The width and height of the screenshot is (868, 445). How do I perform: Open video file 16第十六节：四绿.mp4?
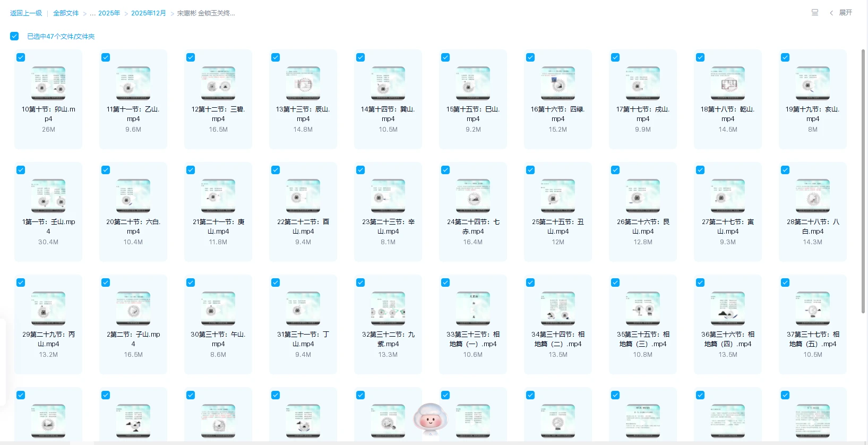[x=558, y=83]
